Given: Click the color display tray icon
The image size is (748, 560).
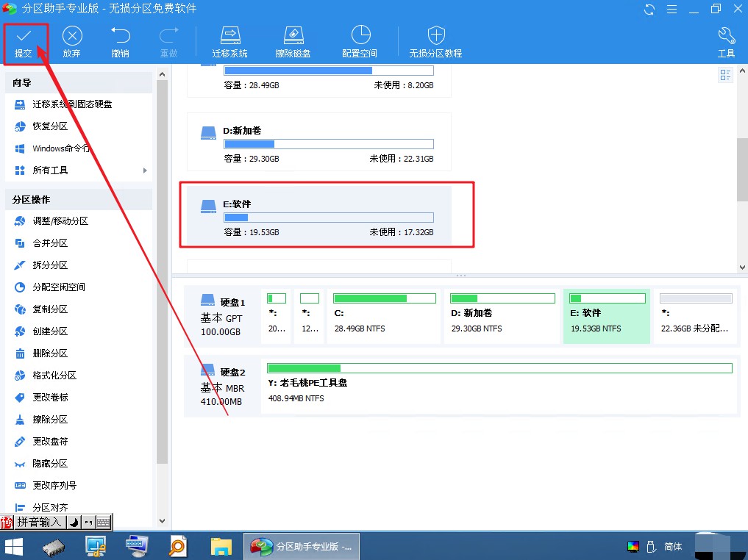Looking at the screenshot, I should (633, 546).
